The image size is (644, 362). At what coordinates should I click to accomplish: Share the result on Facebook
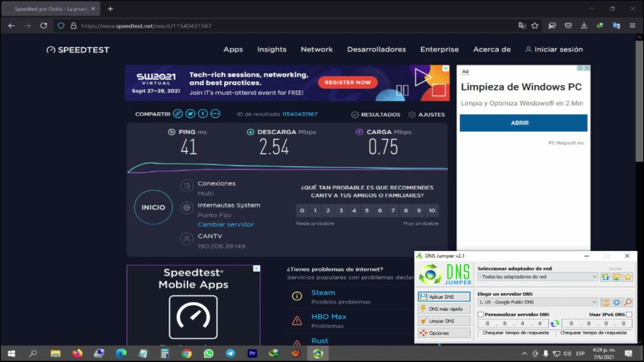pos(203,114)
